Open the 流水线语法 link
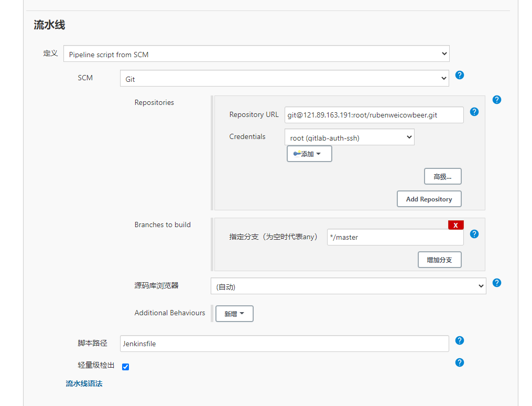The image size is (532, 406). click(84, 383)
